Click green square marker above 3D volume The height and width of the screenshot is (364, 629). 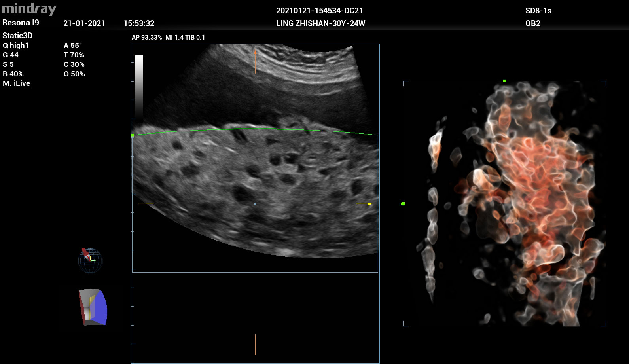point(504,81)
